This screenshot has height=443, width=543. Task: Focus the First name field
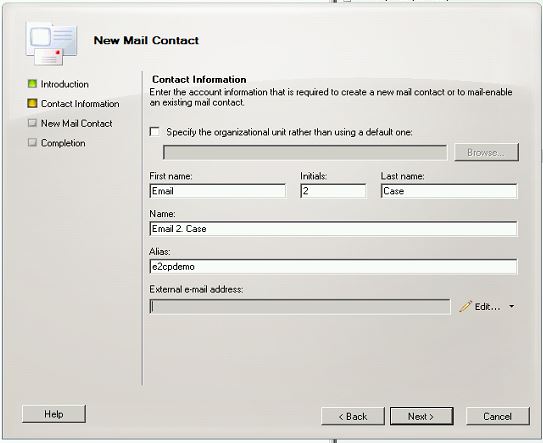[x=218, y=191]
